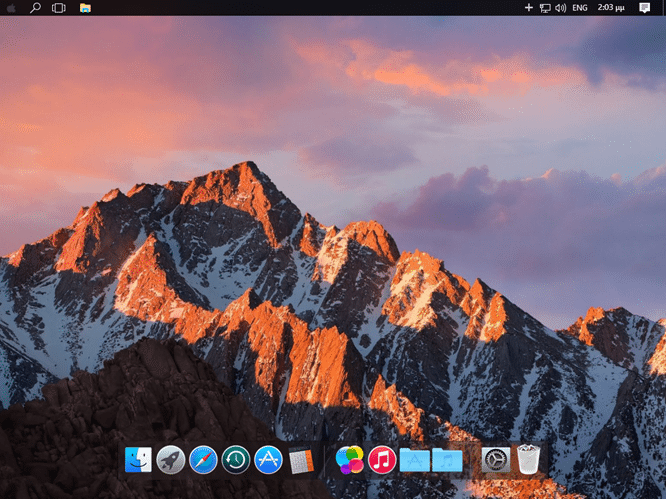Show hidden tray icons plus button
The width and height of the screenshot is (666, 499).
[x=528, y=8]
